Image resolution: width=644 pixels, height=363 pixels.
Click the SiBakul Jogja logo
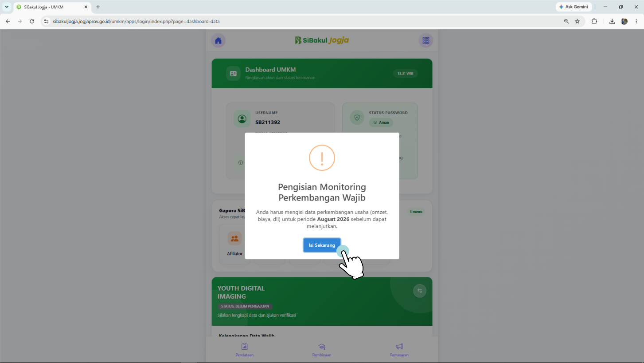click(x=322, y=40)
